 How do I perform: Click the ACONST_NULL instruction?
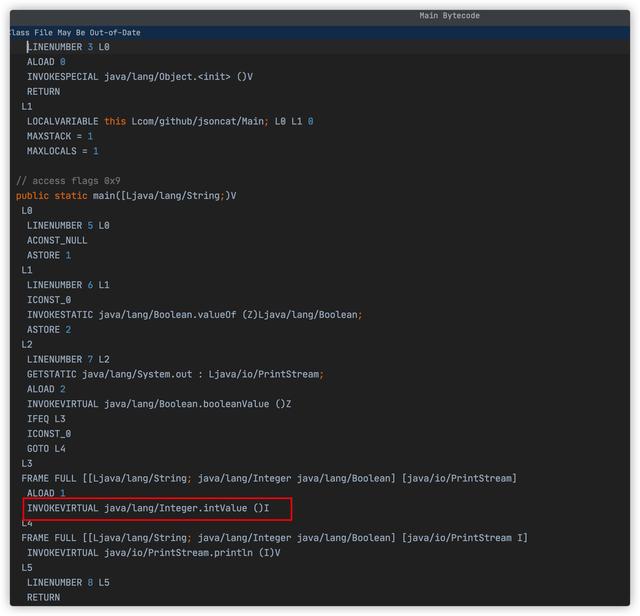pyautogui.click(x=57, y=240)
